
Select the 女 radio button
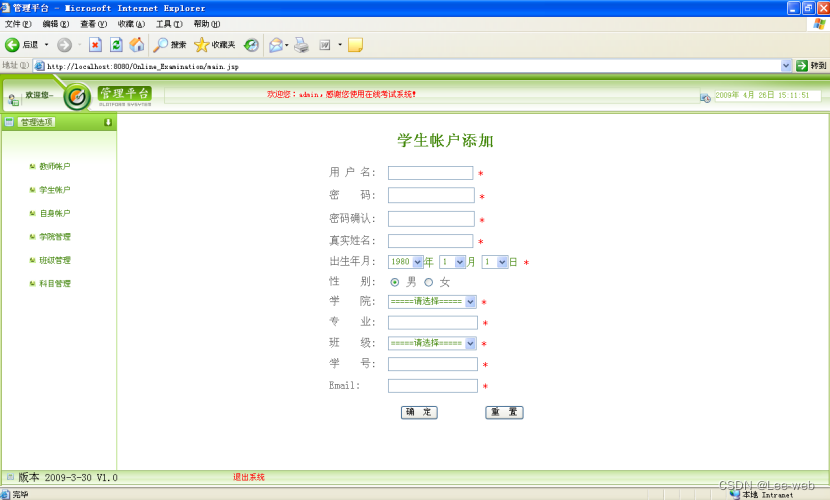[429, 283]
